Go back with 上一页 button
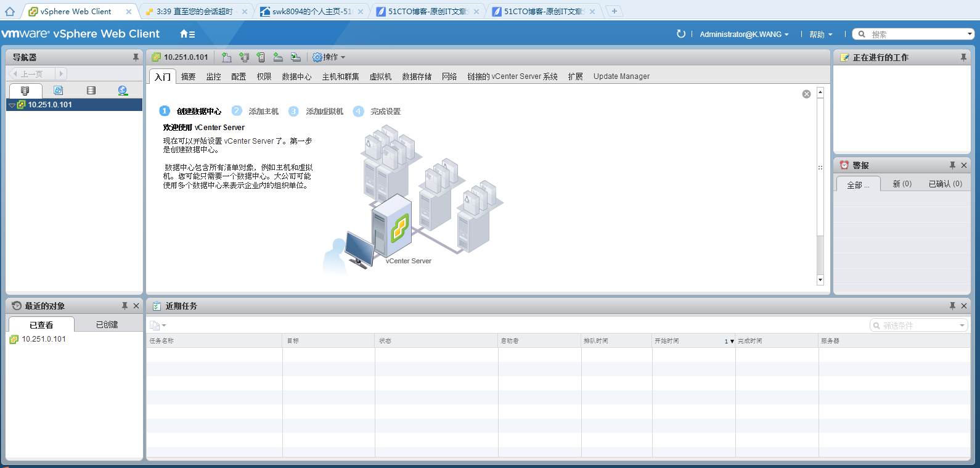The image size is (980, 468). pyautogui.click(x=31, y=74)
